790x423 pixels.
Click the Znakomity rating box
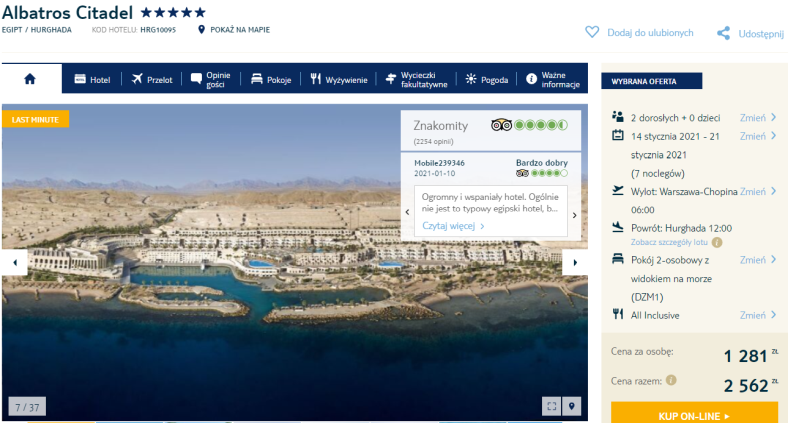pyautogui.click(x=491, y=131)
